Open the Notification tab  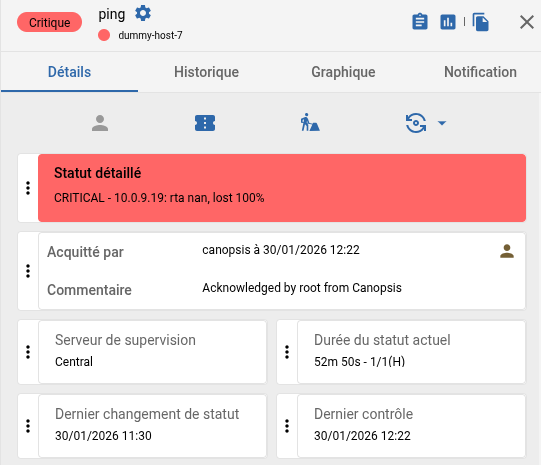pos(480,72)
